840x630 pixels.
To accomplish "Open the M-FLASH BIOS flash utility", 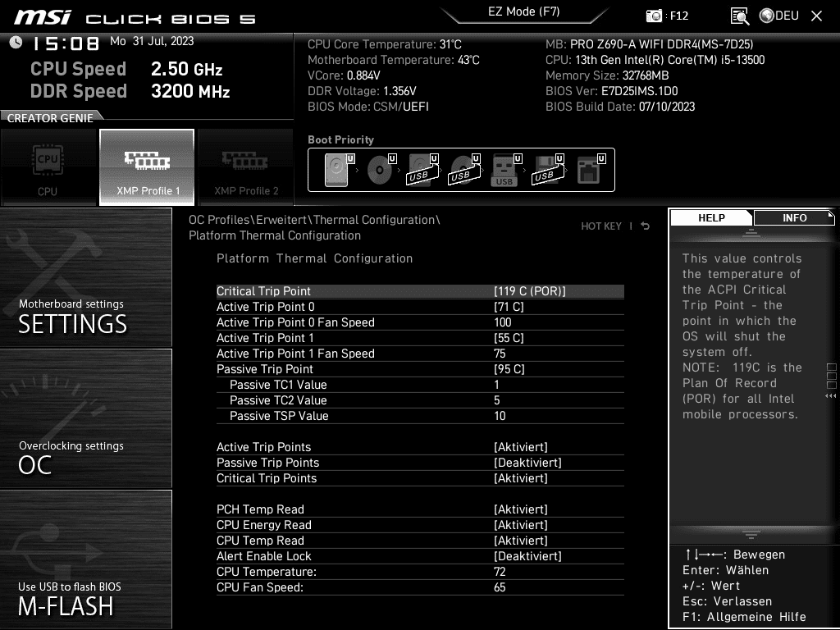I will [85, 559].
